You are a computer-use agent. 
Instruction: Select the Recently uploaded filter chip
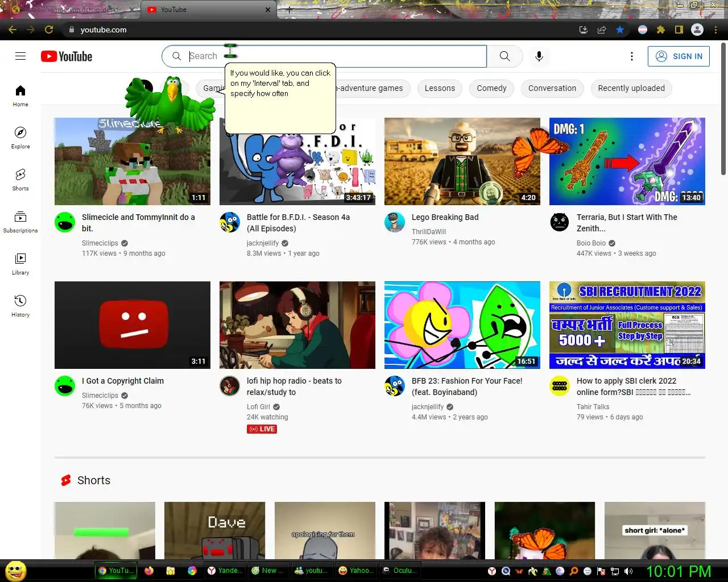point(631,88)
